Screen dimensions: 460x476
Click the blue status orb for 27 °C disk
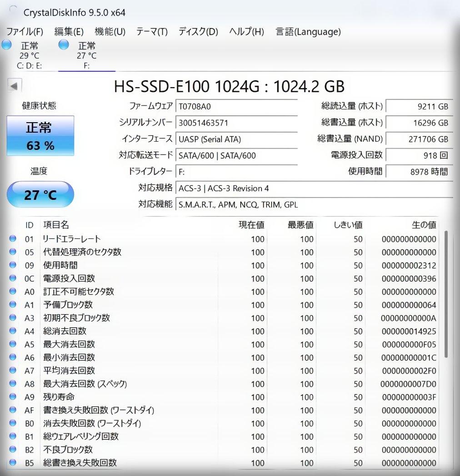(x=64, y=45)
